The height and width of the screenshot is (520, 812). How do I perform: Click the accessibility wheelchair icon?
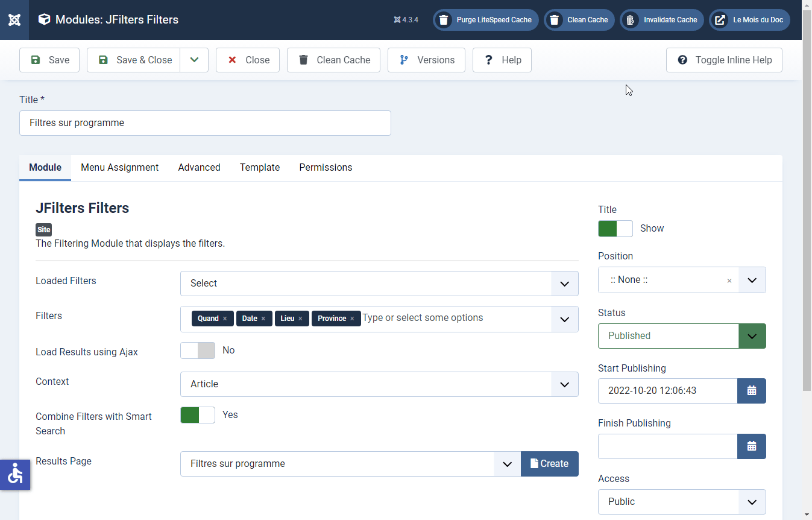coord(15,475)
